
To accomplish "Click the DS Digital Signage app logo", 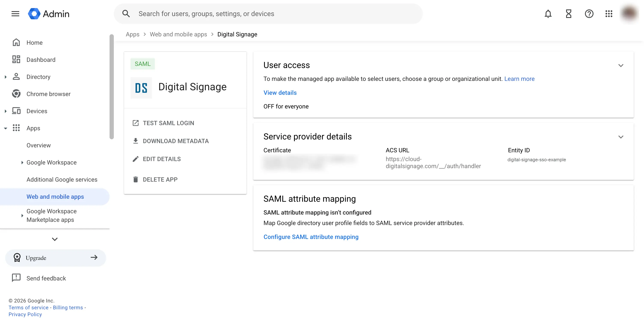I will tap(141, 88).
